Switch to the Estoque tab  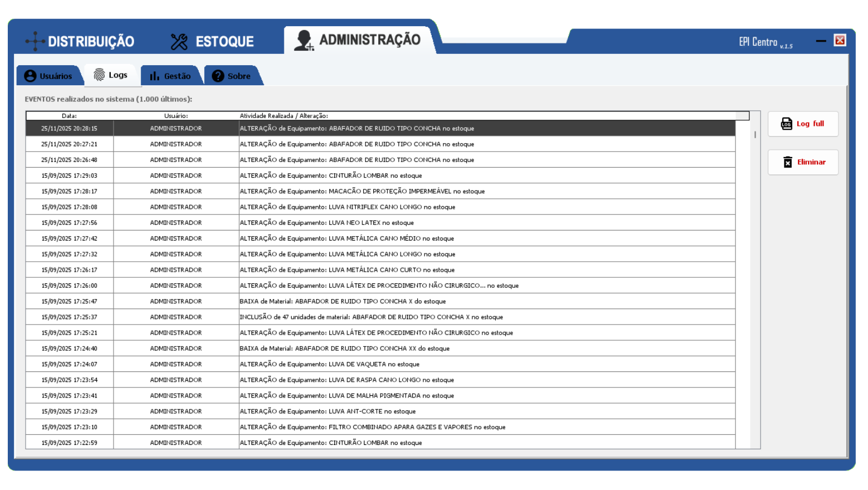tap(213, 42)
